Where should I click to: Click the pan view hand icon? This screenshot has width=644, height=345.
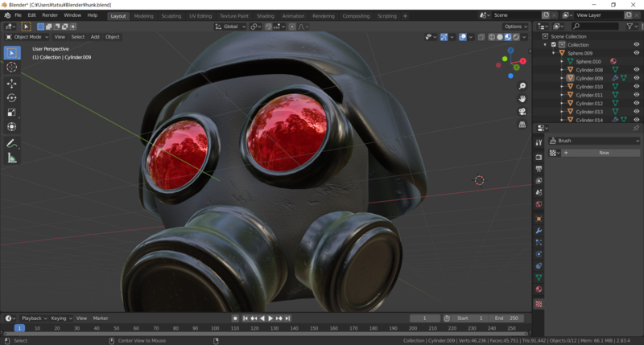click(522, 99)
